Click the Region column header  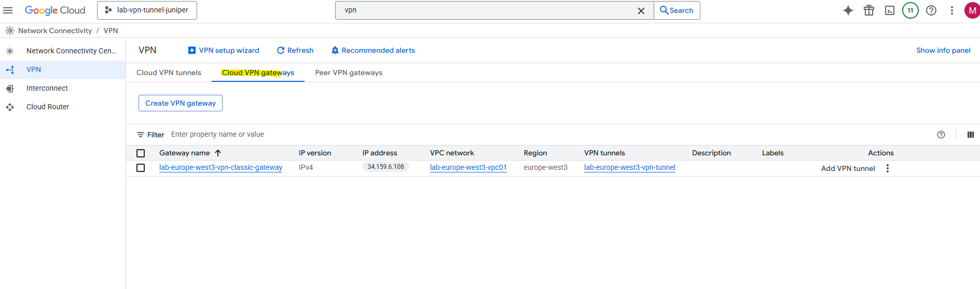tap(535, 153)
